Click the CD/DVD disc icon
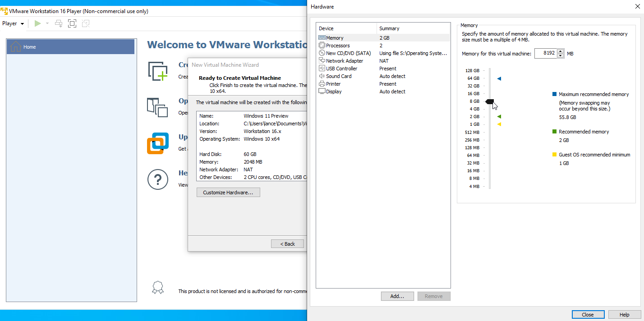This screenshot has height=321, width=644. (322, 53)
